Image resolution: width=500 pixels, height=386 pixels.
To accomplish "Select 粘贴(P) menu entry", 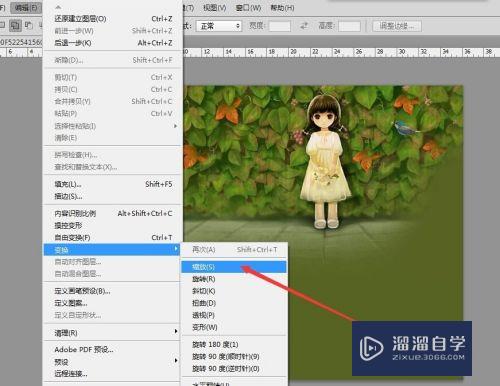I will pos(113,113).
